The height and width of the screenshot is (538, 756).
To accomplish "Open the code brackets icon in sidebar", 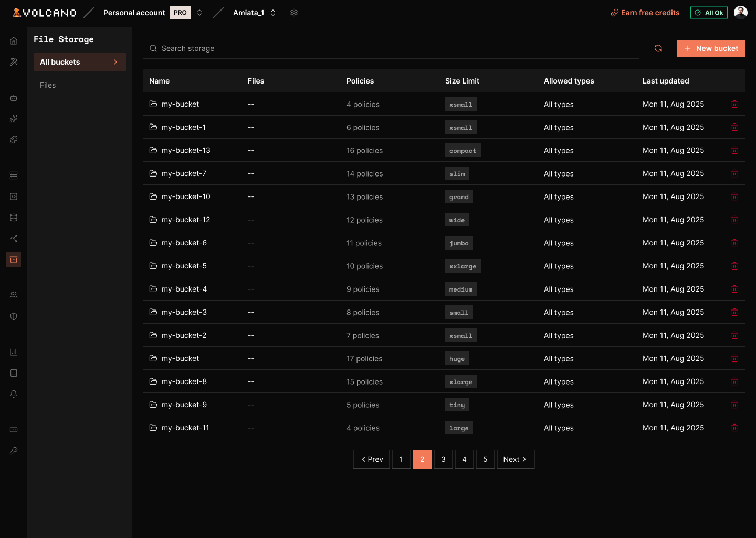I will pos(14,196).
